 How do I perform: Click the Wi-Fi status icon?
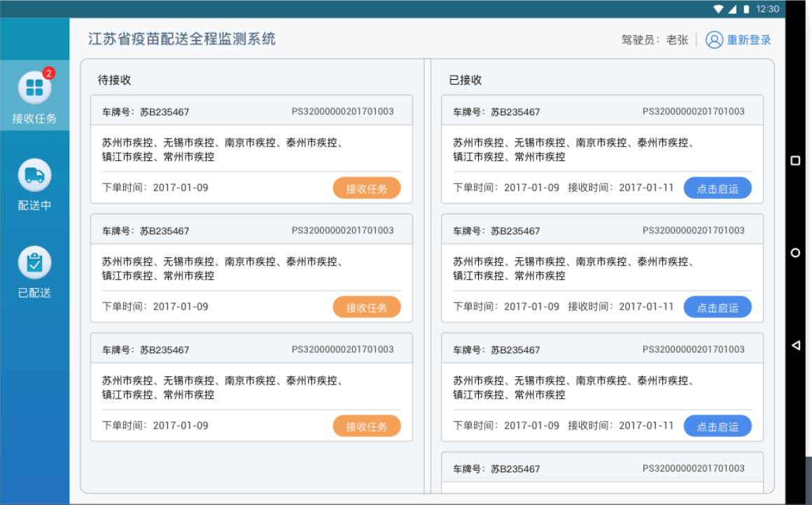tap(718, 9)
